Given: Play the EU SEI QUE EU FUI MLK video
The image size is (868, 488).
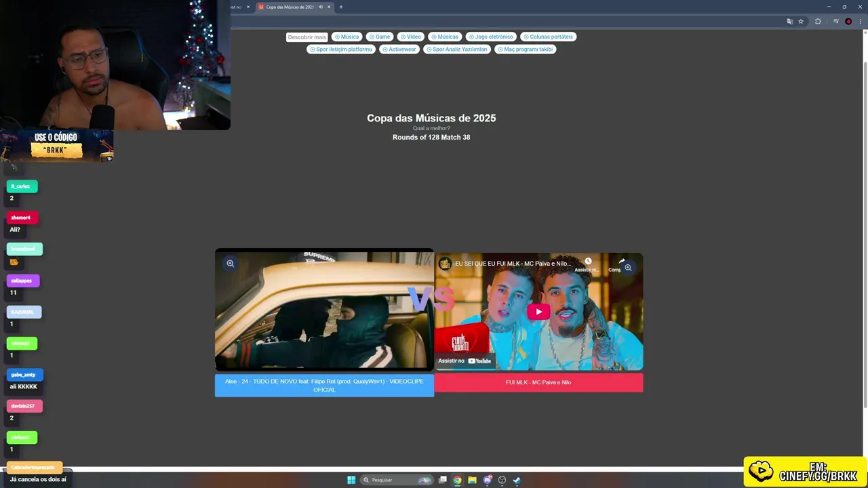Looking at the screenshot, I should (538, 312).
